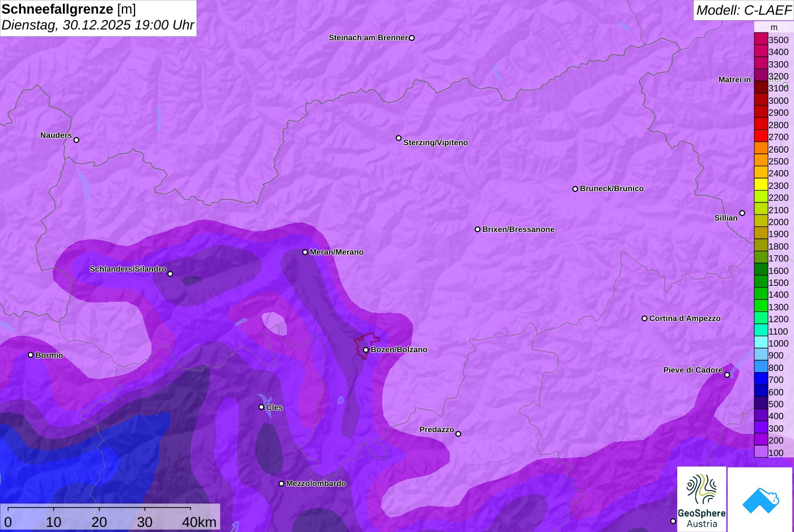Click the Sillian marker circle
The image size is (794, 532).
click(742, 213)
